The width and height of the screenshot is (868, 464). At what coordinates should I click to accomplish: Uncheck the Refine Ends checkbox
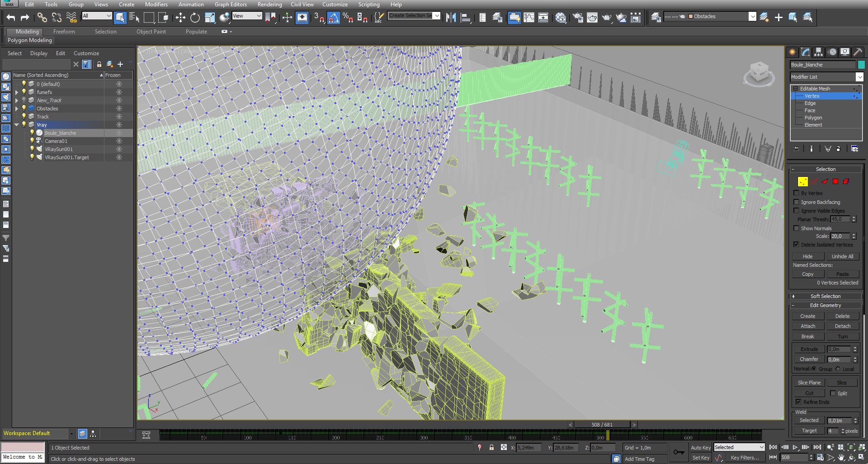point(798,402)
